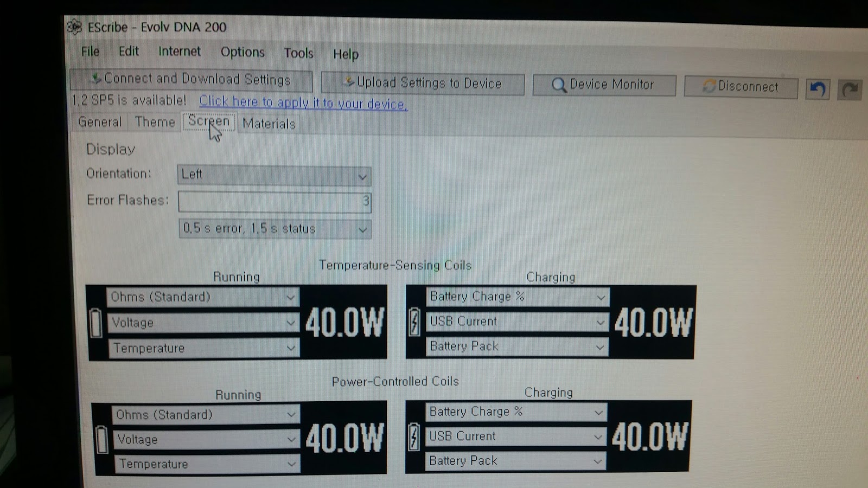868x488 pixels.
Task: Open the error/status duration dropdown
Action: (275, 229)
